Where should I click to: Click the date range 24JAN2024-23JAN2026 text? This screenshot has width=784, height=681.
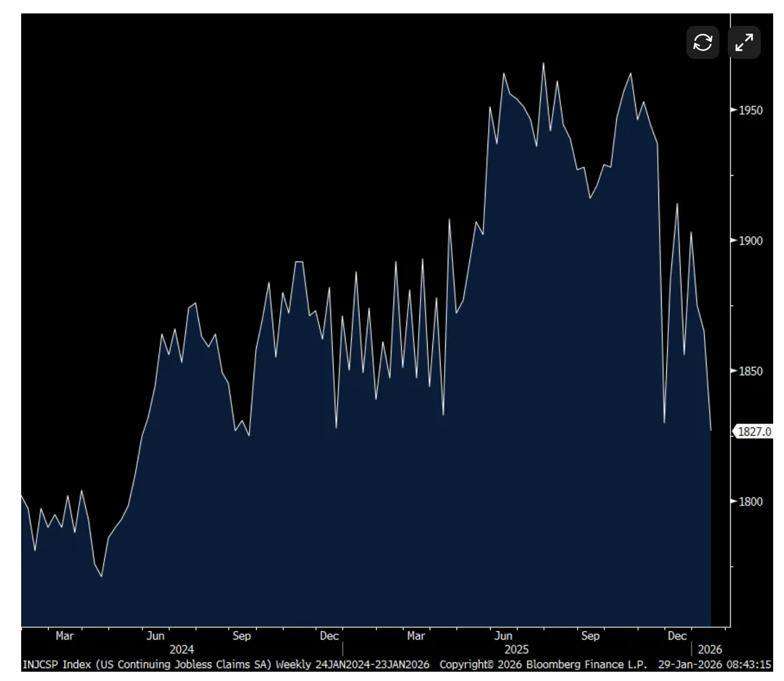pyautogui.click(x=372, y=664)
